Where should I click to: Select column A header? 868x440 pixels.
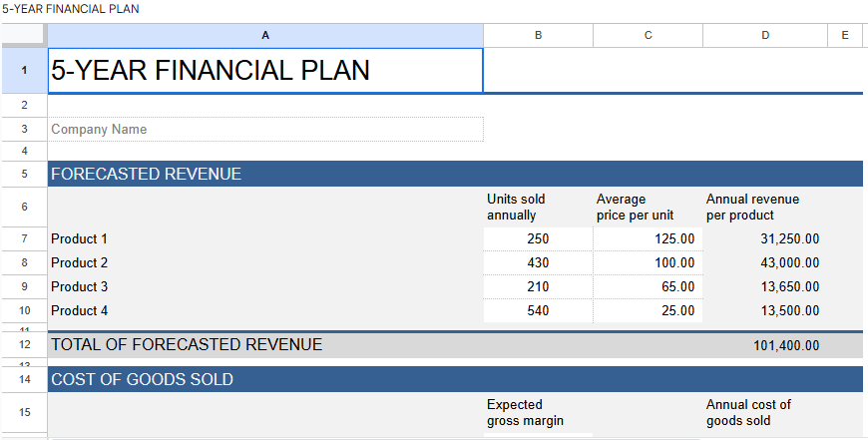click(x=265, y=35)
